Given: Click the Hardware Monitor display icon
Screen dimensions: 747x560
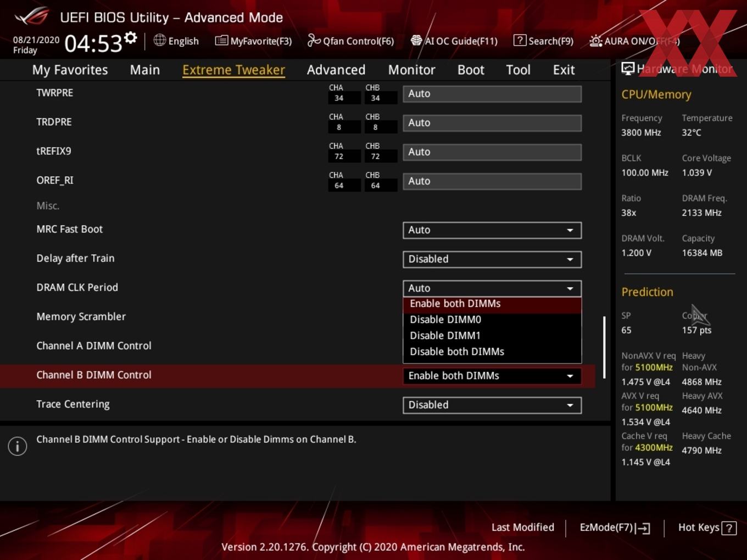Looking at the screenshot, I should tap(628, 69).
